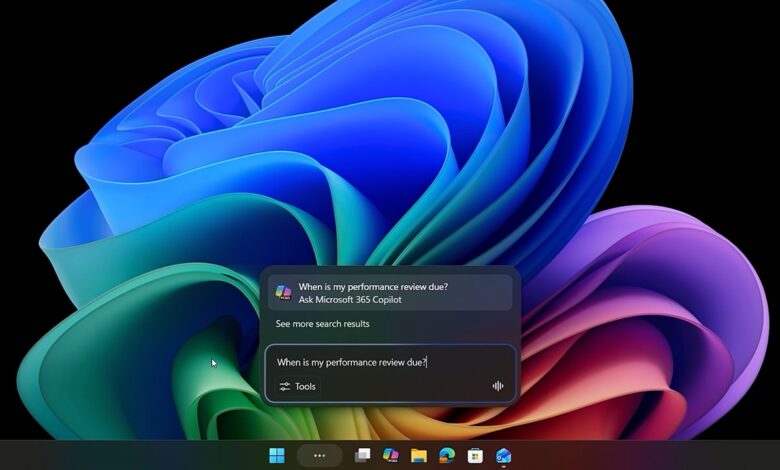Start voice input with the microphone waveform icon
Viewport: 780px width, 470px height.
pos(497,386)
